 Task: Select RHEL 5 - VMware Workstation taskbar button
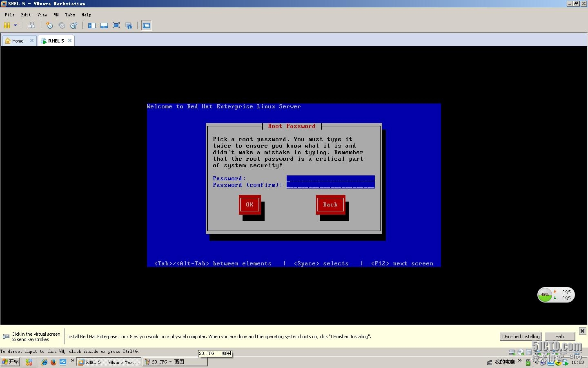(x=109, y=362)
